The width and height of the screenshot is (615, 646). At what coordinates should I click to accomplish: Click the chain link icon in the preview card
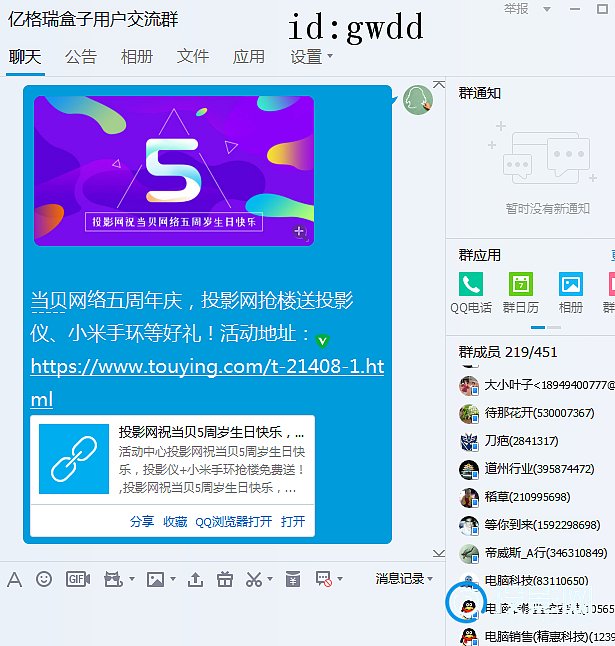[x=74, y=459]
